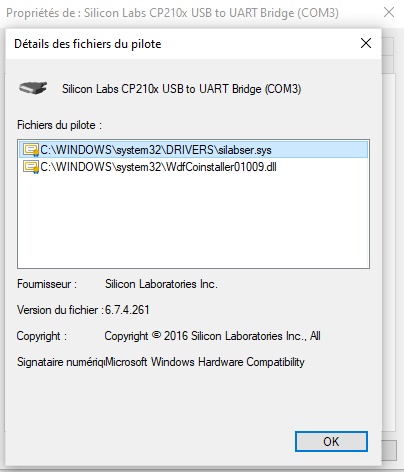
Task: Click the Microsoft Windows Hardware Compatibility signer text
Action: click(204, 362)
